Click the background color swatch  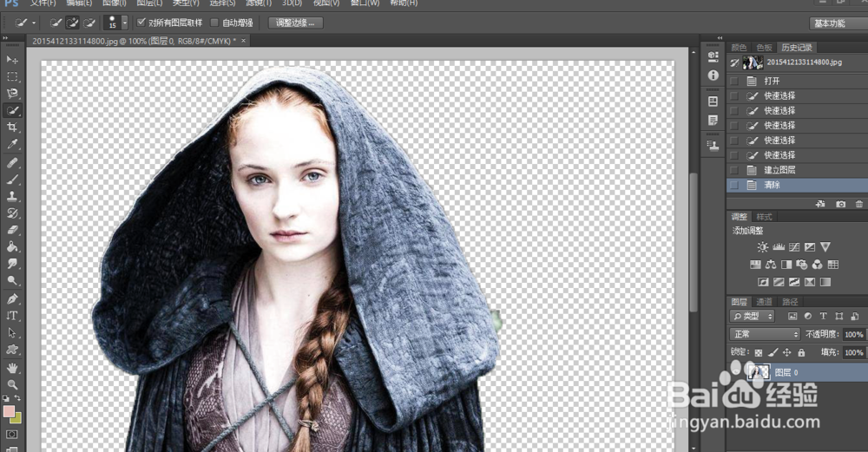click(x=16, y=417)
